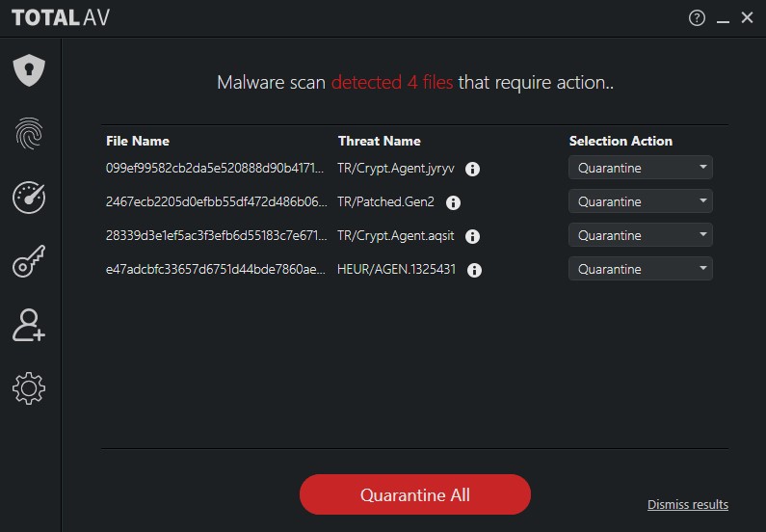The width and height of the screenshot is (766, 532).
Task: Click the Threat Name column header
Action: [379, 141]
